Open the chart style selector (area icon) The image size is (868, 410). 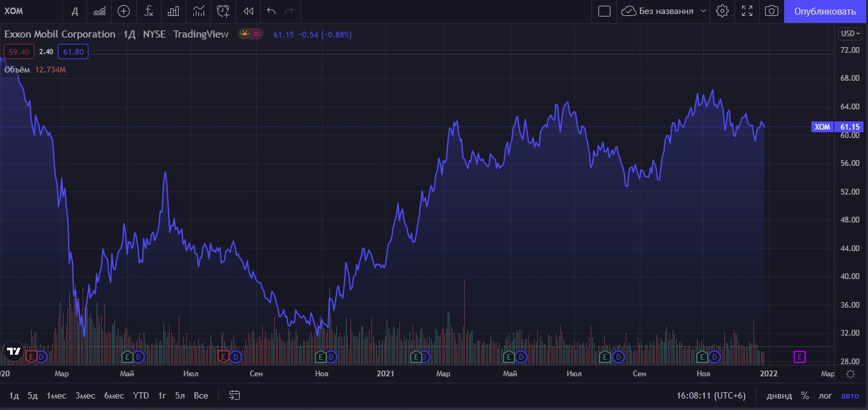[x=99, y=11]
